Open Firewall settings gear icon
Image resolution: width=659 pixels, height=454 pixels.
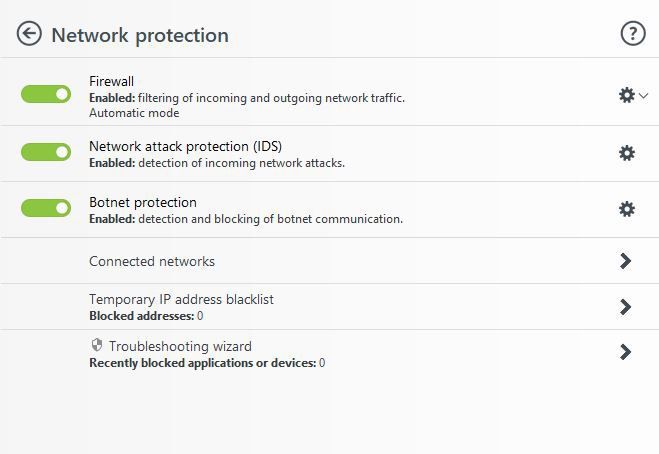click(627, 95)
